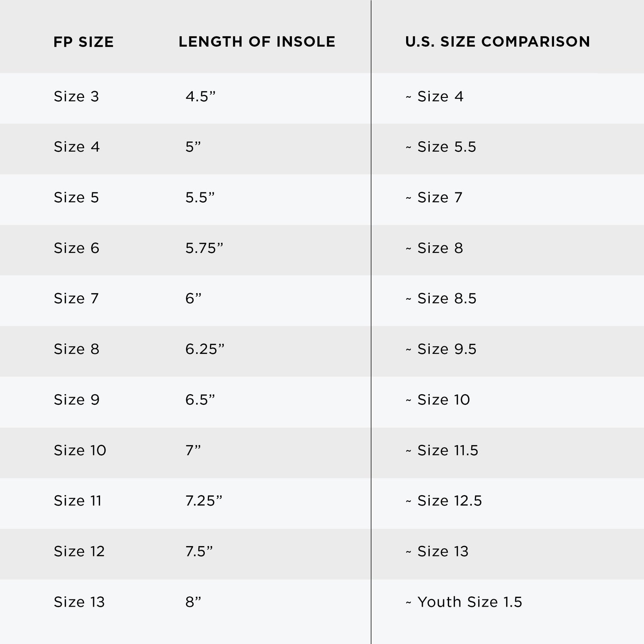The height and width of the screenshot is (644, 644).
Task: Click the 4.5” insole length
Action: [200, 97]
